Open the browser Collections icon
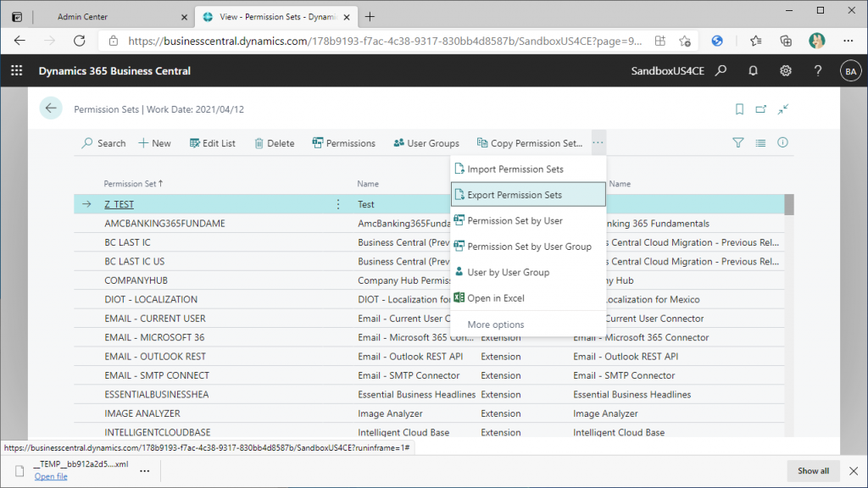868x488 pixels. click(x=786, y=41)
